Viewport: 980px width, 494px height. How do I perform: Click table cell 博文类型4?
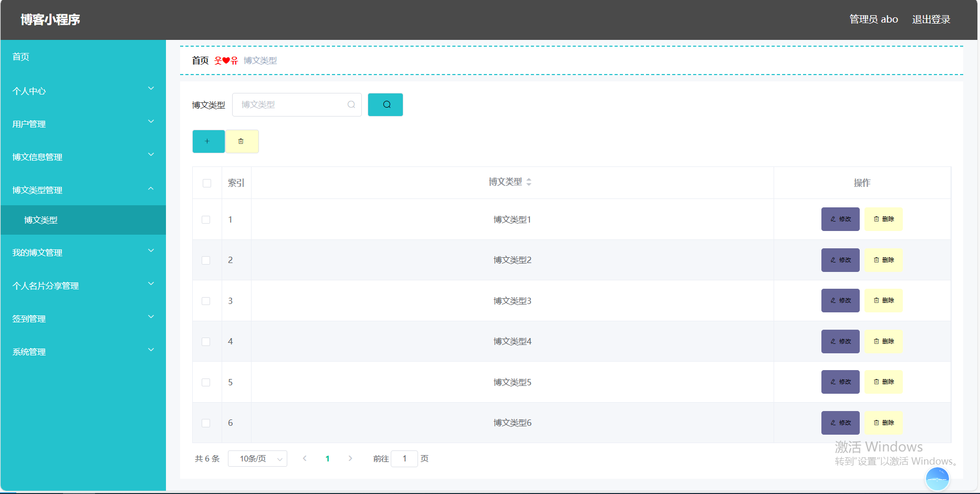pos(512,341)
